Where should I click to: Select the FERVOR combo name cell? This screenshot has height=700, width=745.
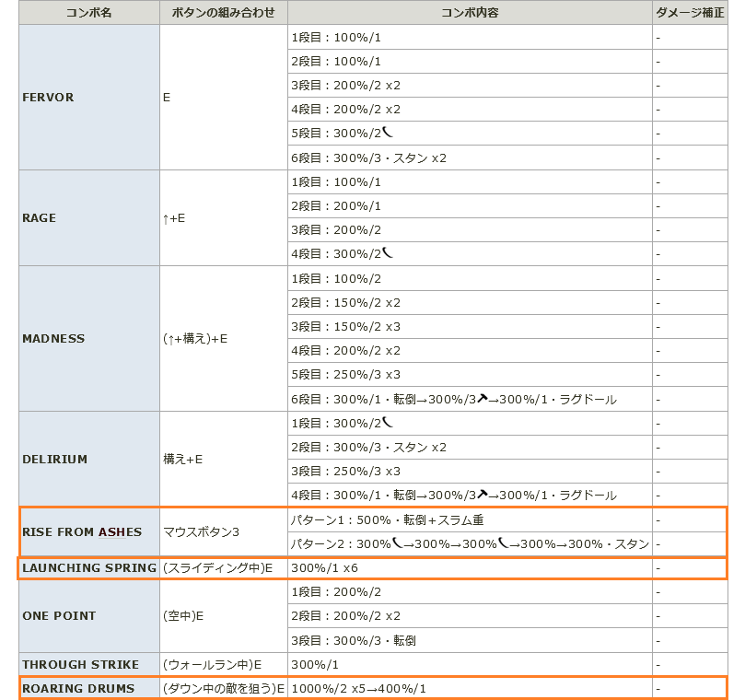point(88,97)
